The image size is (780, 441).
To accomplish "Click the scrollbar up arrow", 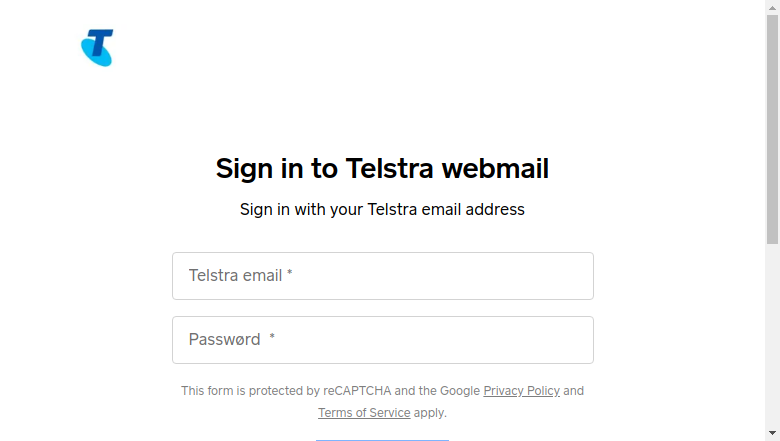I will [772, 7].
